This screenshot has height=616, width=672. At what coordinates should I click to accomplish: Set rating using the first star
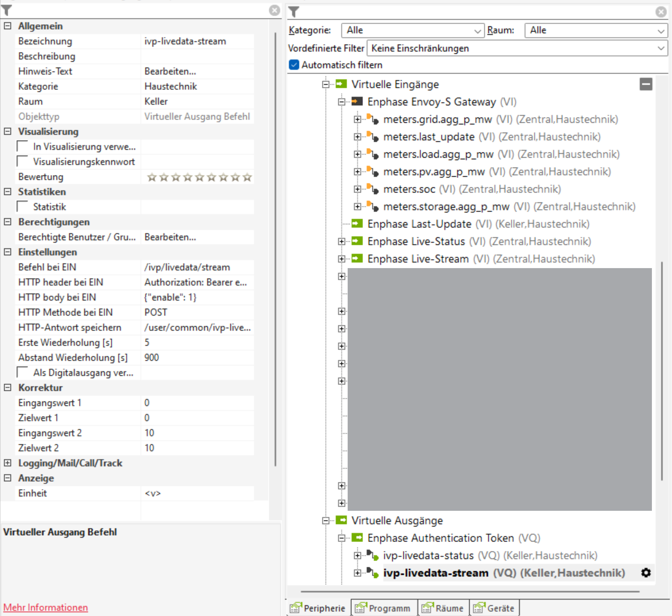pos(152,177)
